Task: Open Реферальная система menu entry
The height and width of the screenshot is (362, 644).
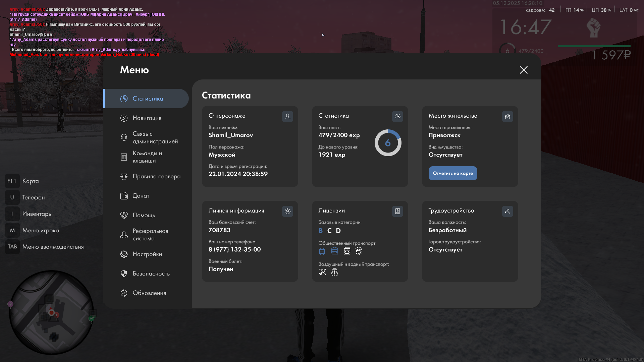Action: coord(150,235)
